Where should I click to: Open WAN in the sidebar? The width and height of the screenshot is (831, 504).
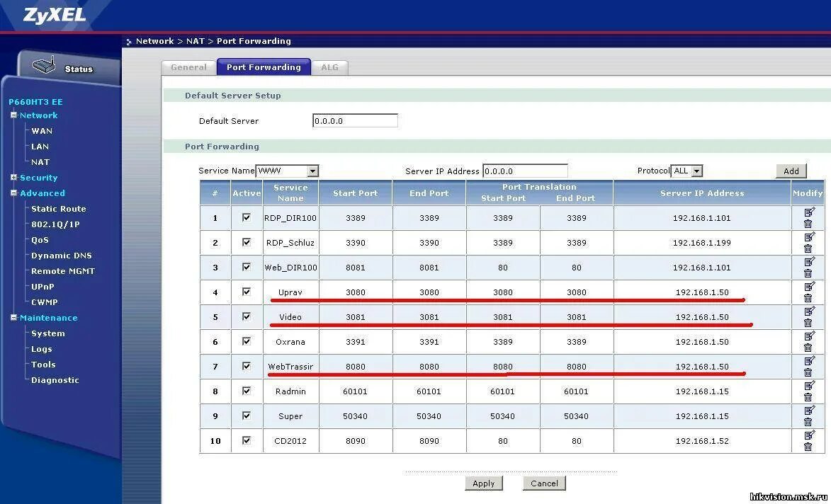click(x=42, y=131)
